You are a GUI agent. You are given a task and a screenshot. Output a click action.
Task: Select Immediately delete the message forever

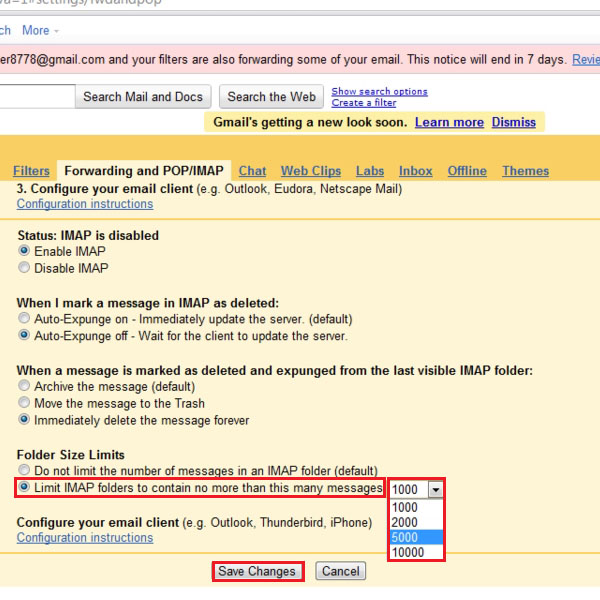24,419
